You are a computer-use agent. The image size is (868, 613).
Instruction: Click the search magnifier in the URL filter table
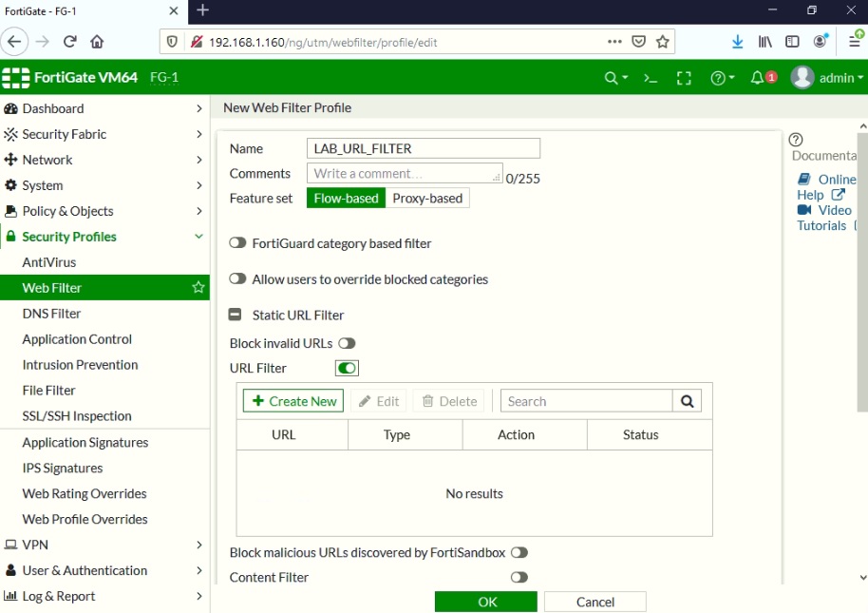click(687, 400)
